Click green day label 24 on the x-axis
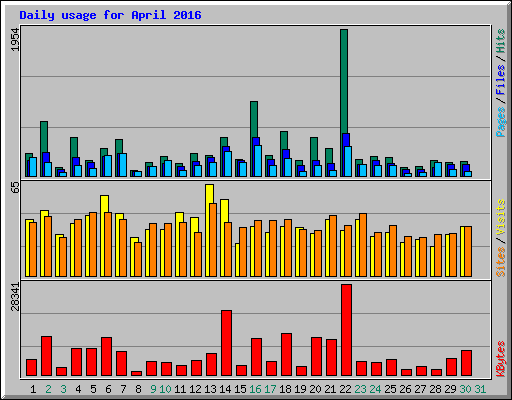Viewport: 512px width, 400px height. pyautogui.click(x=375, y=389)
